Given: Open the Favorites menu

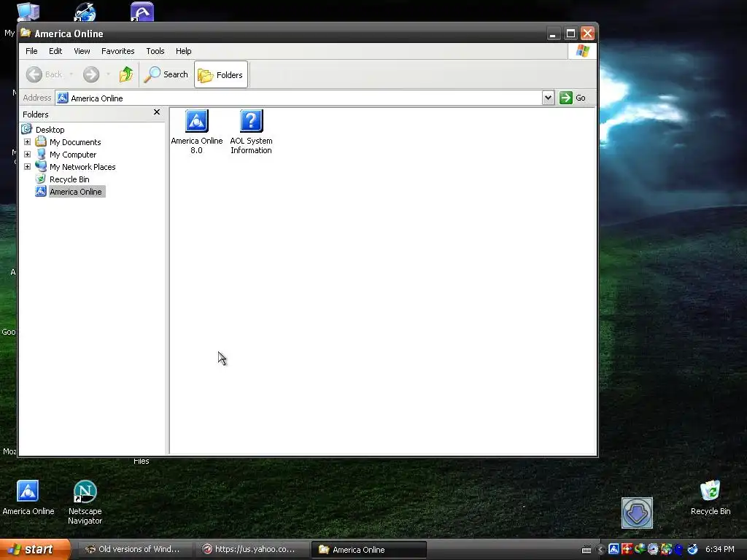Looking at the screenshot, I should click(117, 51).
